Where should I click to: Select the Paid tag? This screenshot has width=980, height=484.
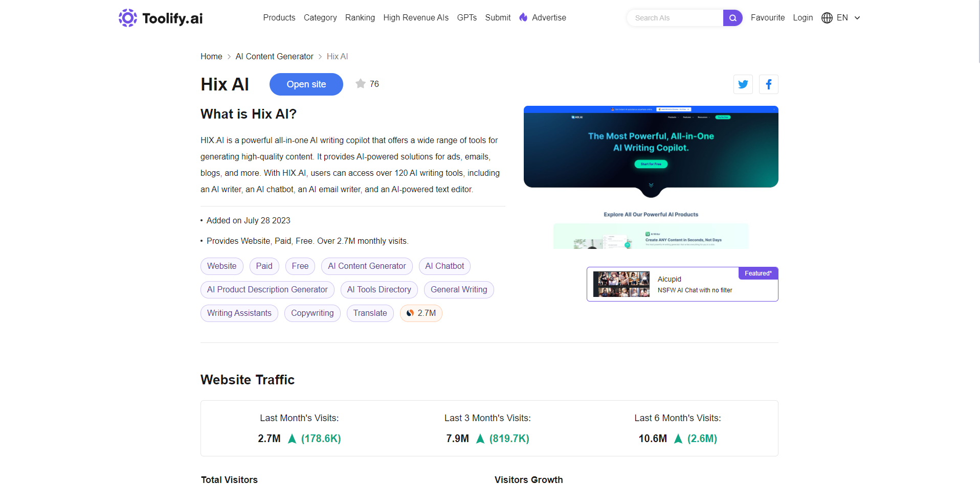264,266
